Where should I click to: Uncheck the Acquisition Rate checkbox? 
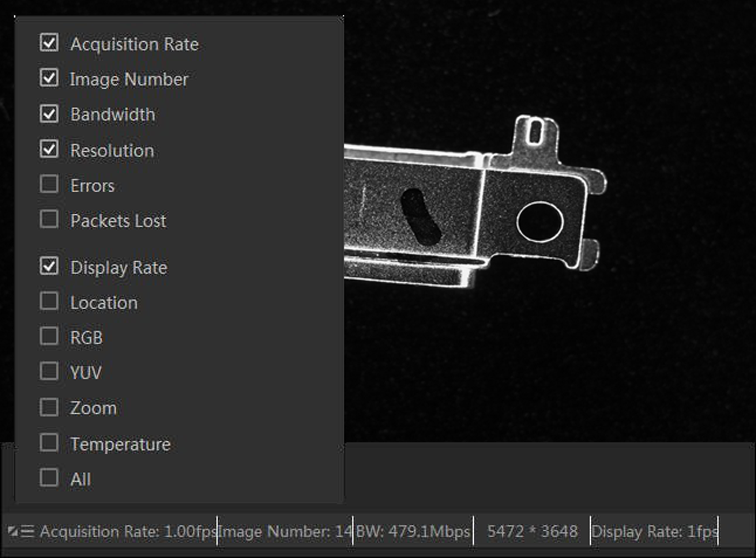49,43
